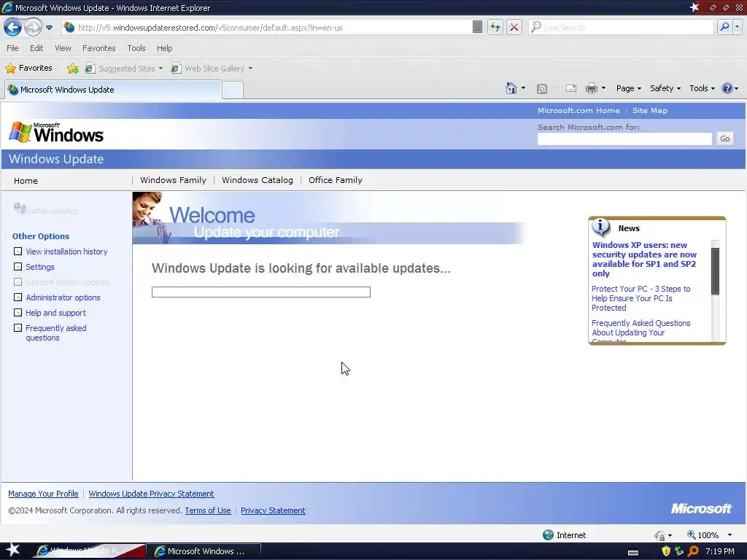The image size is (747, 560).
Task: Click the box beside Administrator options
Action: click(x=18, y=297)
